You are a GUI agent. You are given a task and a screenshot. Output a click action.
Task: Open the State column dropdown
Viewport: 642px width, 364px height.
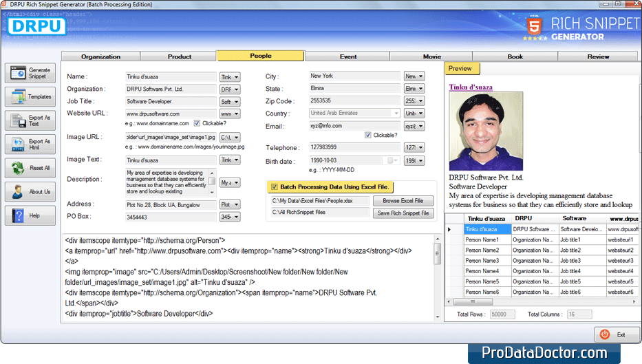pos(414,89)
